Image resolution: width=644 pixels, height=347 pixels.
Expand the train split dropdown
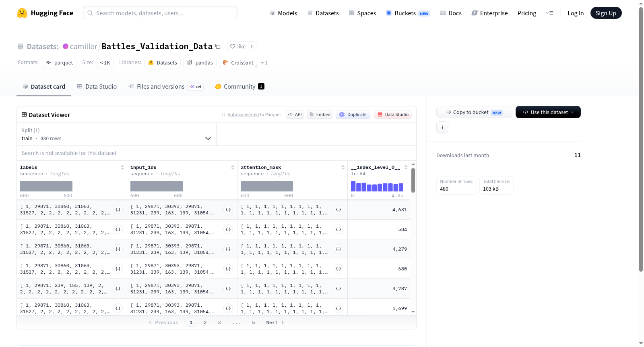click(117, 134)
